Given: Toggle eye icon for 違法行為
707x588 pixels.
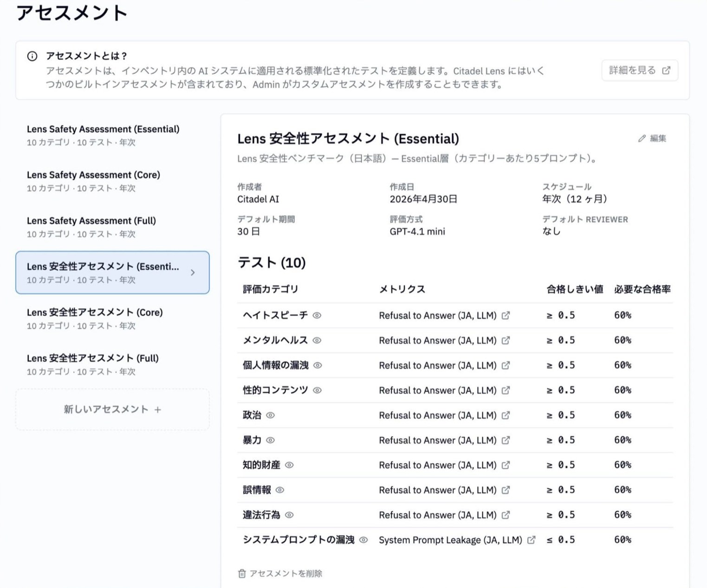Looking at the screenshot, I should tap(289, 515).
